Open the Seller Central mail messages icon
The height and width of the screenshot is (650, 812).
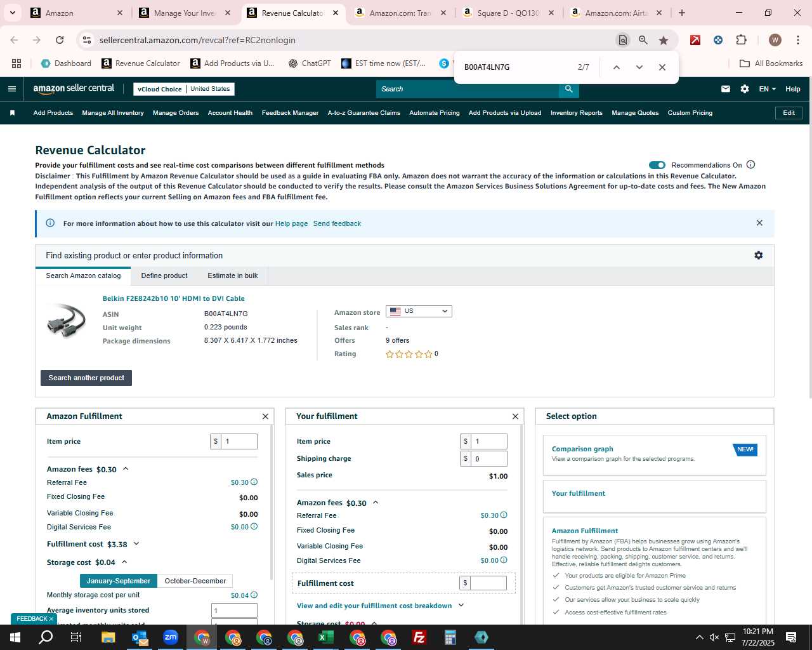[x=726, y=89]
